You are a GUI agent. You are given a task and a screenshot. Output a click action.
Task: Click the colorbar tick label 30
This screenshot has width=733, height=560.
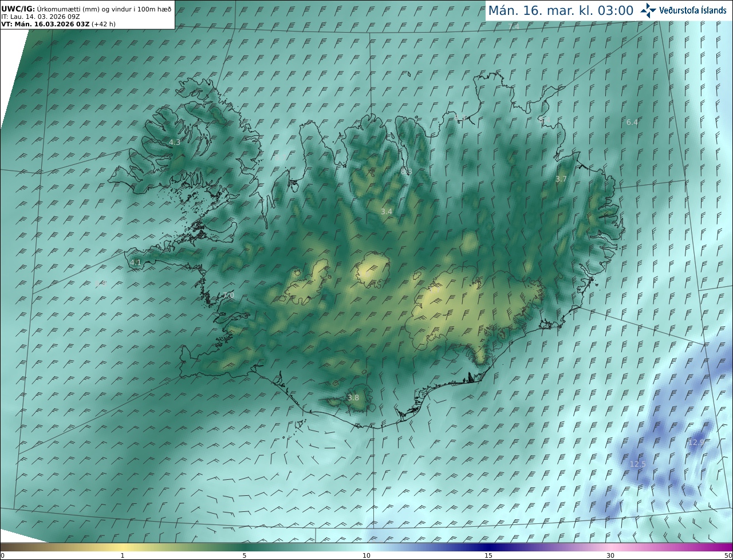(610, 555)
